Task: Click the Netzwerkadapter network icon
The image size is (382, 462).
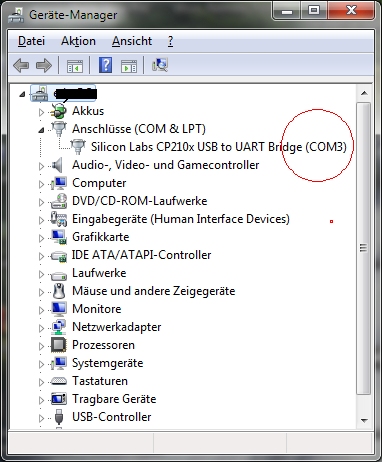Action: [59, 327]
